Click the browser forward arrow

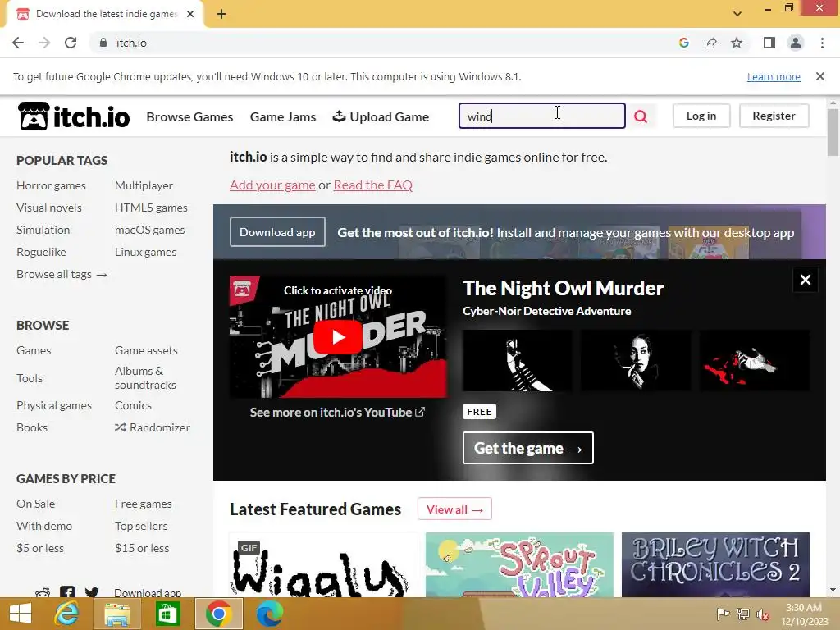(44, 43)
